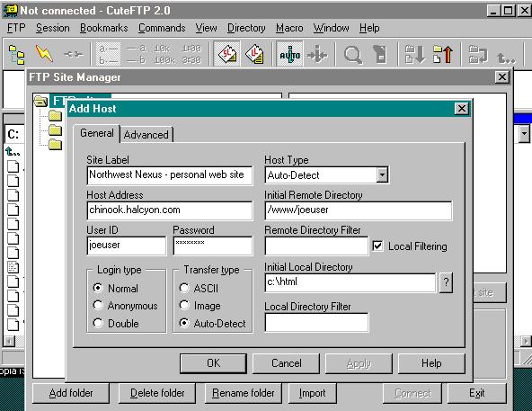The image size is (532, 411).
Task: Open the Site Manager toolbar icon
Action: [x=16, y=54]
